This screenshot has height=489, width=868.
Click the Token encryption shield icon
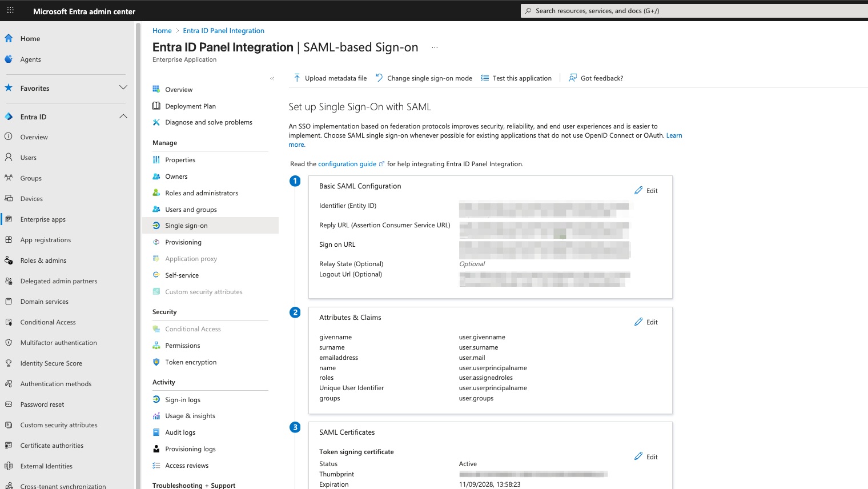coord(156,362)
